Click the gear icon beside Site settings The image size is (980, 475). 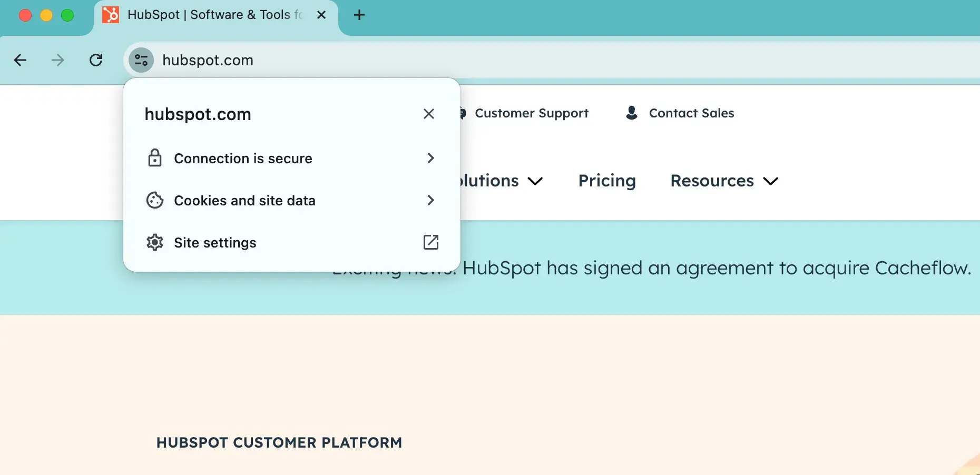click(x=154, y=242)
